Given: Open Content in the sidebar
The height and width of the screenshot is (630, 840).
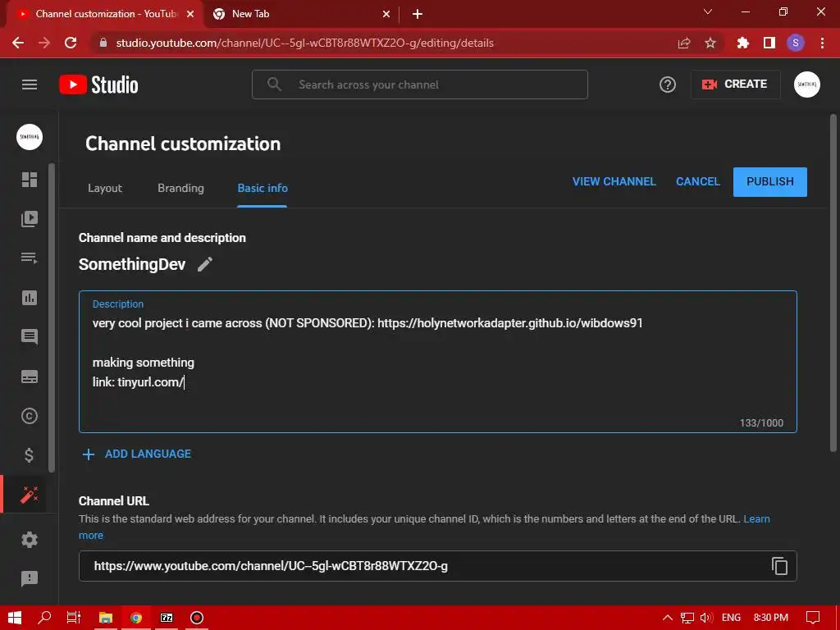Looking at the screenshot, I should click(30, 218).
